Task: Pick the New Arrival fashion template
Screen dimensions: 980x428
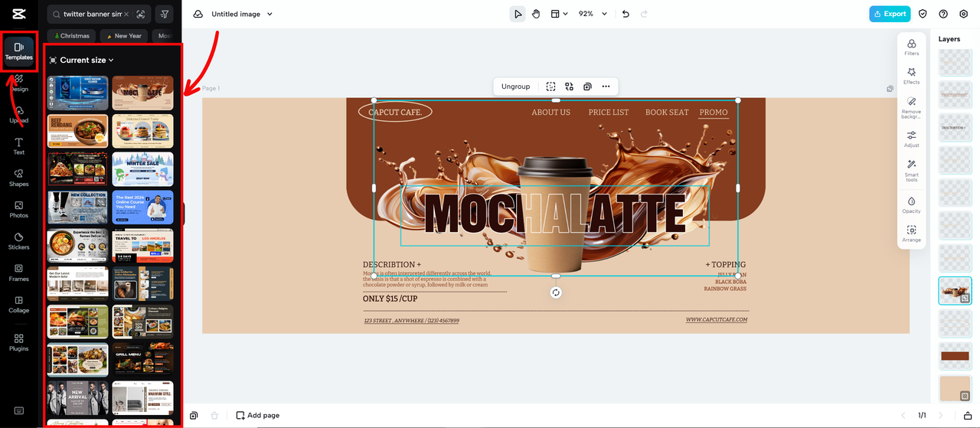Action: point(77,397)
